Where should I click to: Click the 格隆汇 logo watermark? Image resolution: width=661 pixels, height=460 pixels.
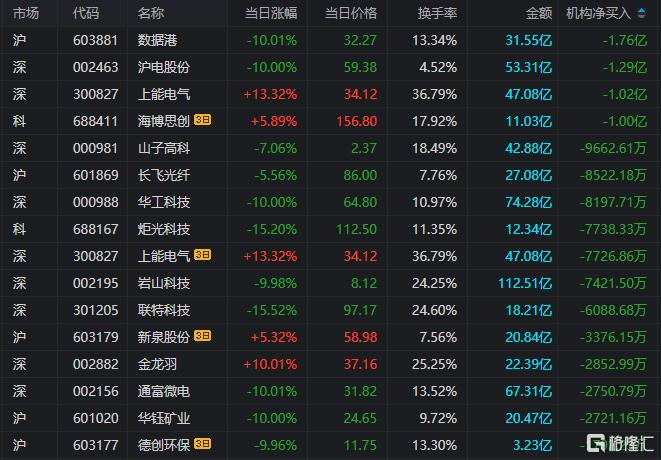tap(619, 443)
